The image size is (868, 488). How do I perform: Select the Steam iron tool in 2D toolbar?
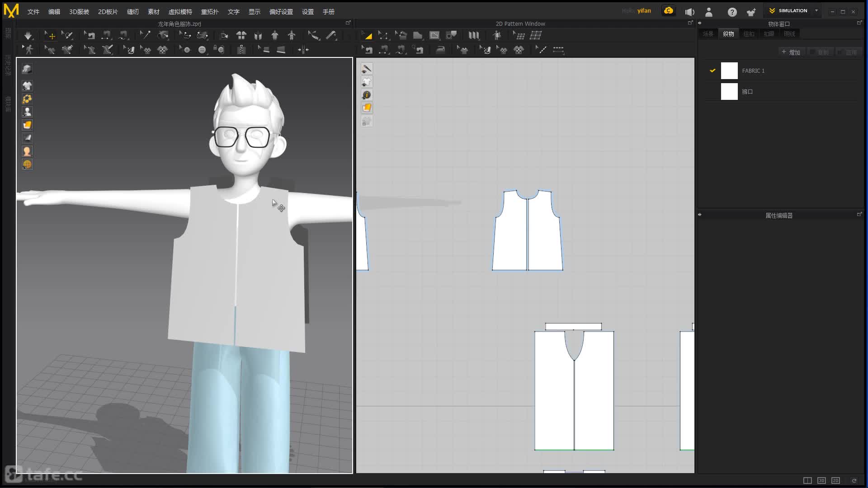click(440, 50)
